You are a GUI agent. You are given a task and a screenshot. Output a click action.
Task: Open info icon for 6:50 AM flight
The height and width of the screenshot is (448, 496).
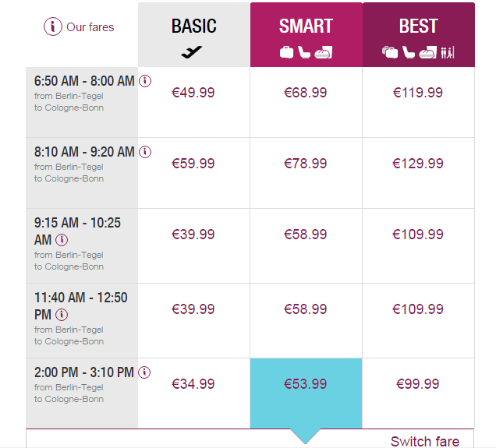145,81
